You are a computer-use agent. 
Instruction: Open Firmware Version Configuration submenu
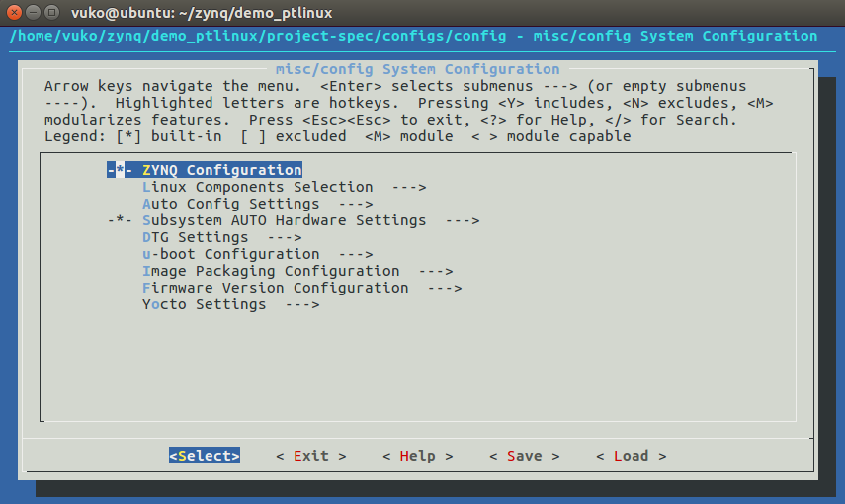tap(301, 288)
